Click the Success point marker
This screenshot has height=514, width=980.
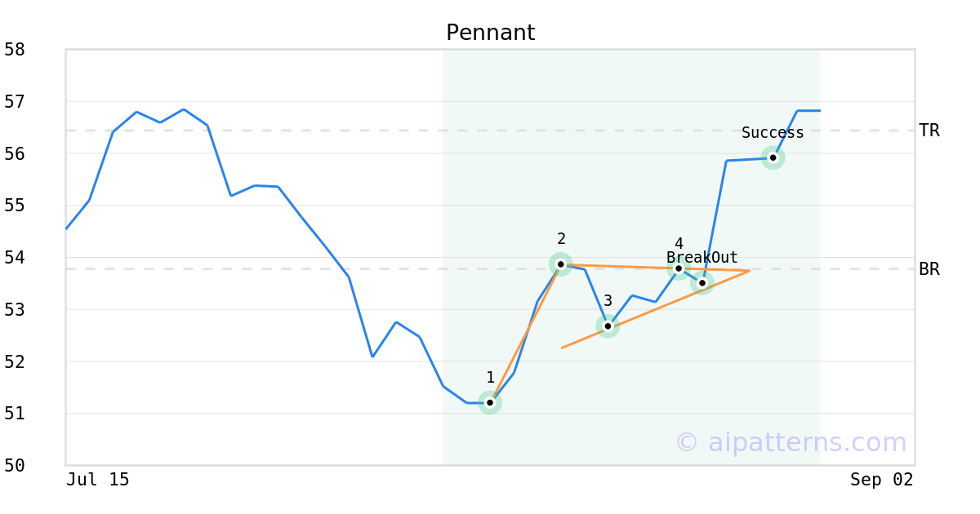773,157
